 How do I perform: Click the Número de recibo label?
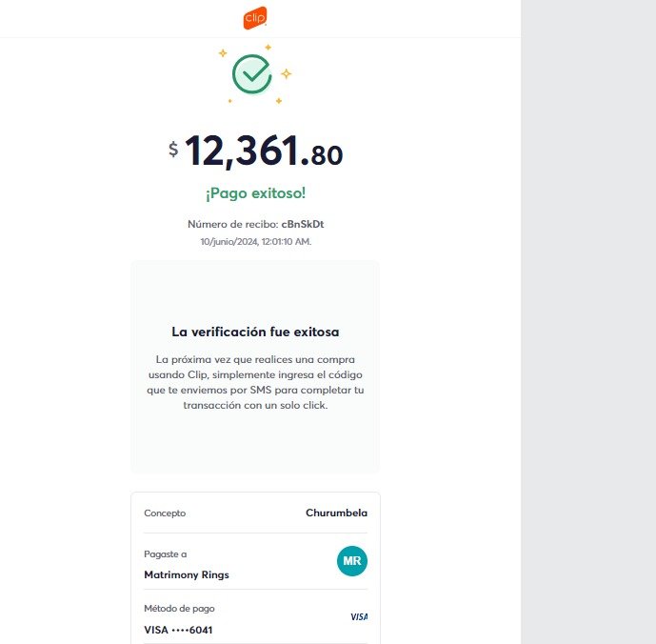pyautogui.click(x=233, y=224)
